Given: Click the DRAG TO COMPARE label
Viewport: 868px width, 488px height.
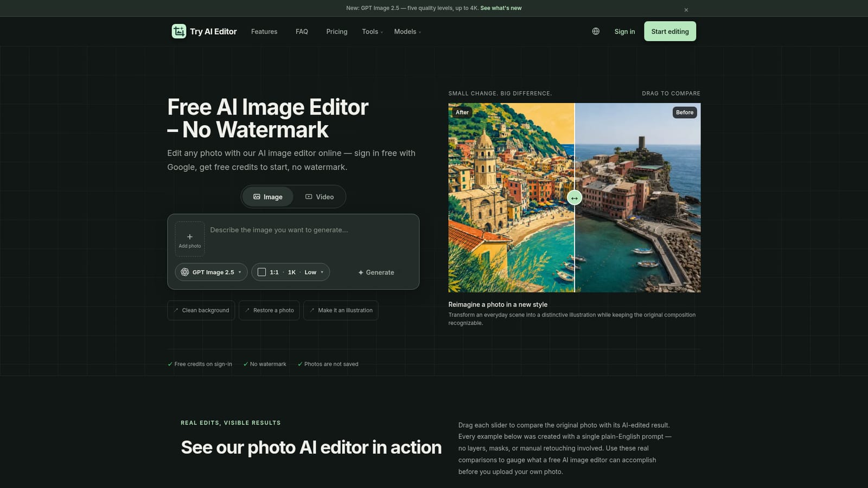Looking at the screenshot, I should pyautogui.click(x=671, y=93).
